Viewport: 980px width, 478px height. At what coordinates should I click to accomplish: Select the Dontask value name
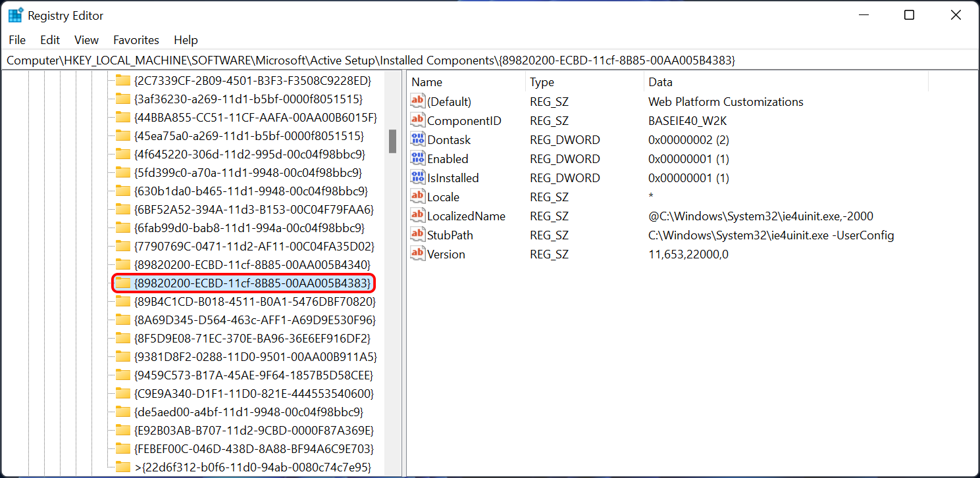449,140
